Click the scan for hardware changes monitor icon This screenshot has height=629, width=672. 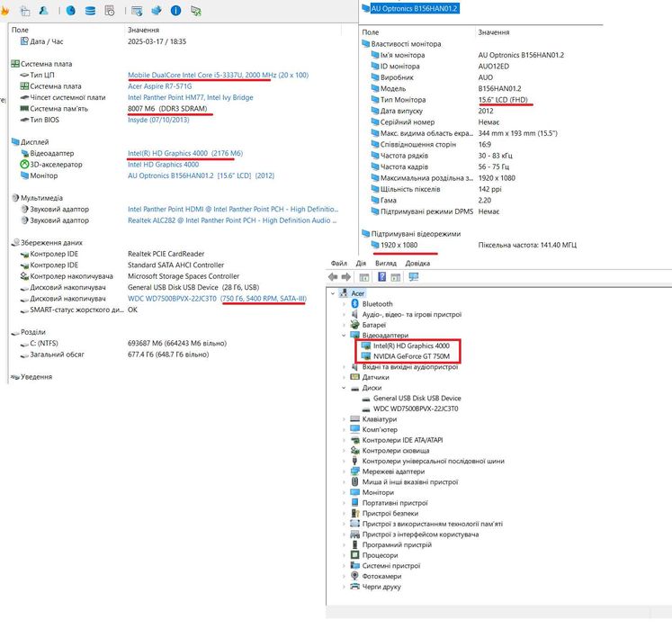tap(414, 277)
